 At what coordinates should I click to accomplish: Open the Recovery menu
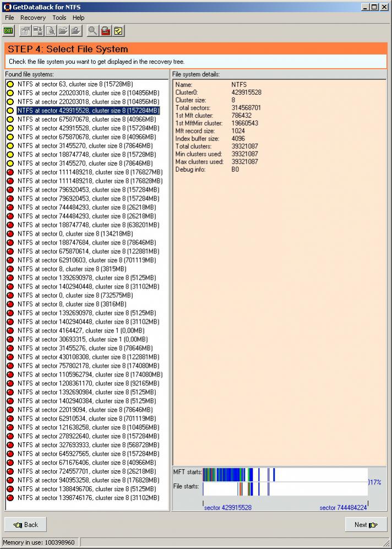(x=33, y=18)
